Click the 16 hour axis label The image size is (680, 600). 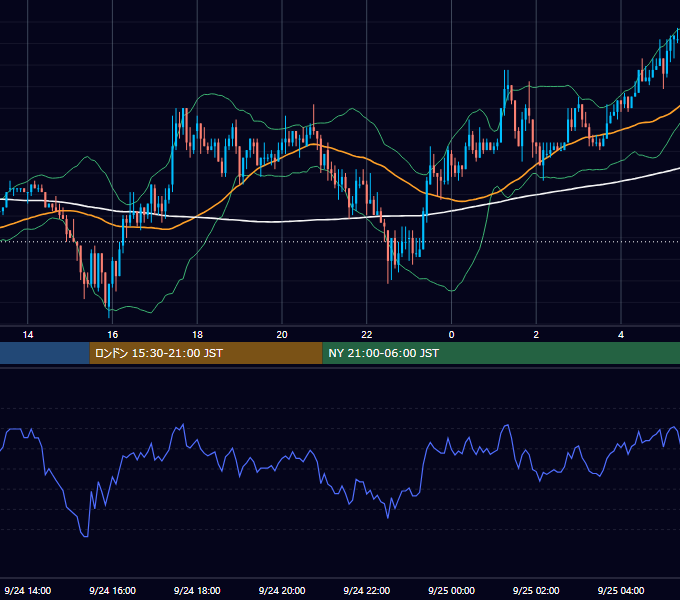tap(112, 335)
